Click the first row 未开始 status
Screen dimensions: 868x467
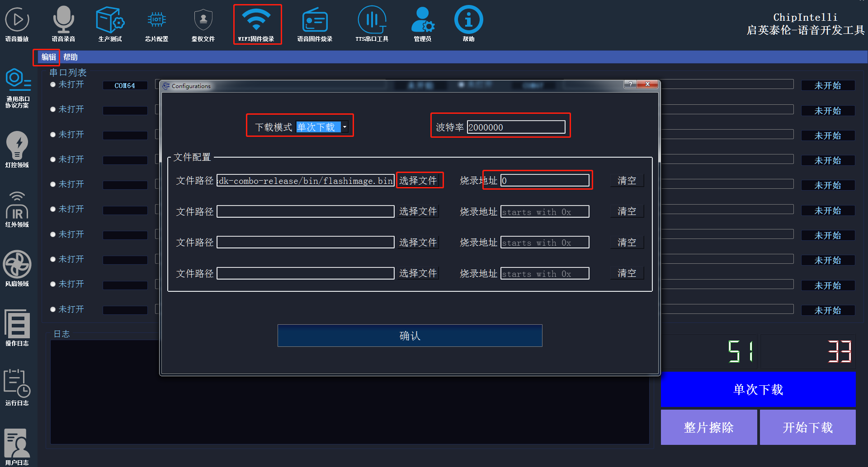pyautogui.click(x=828, y=86)
